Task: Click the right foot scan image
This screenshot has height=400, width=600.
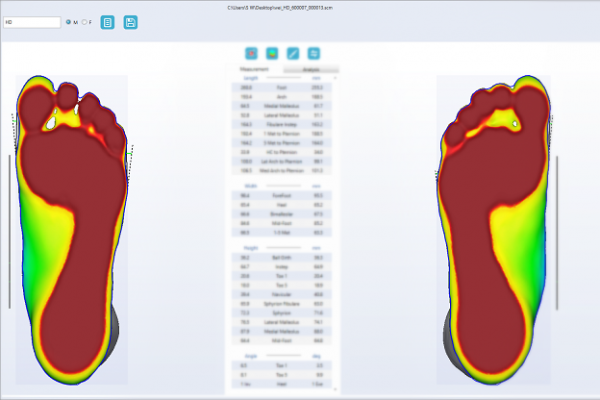Action: tap(494, 230)
